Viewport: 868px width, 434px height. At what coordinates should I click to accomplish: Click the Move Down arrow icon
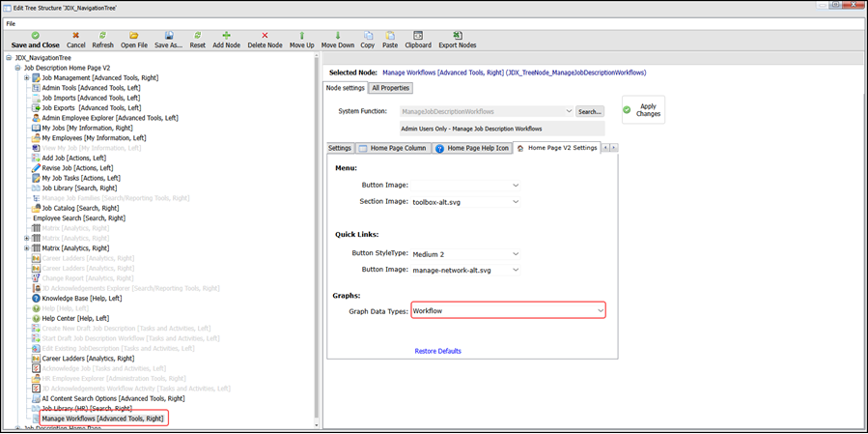click(338, 35)
